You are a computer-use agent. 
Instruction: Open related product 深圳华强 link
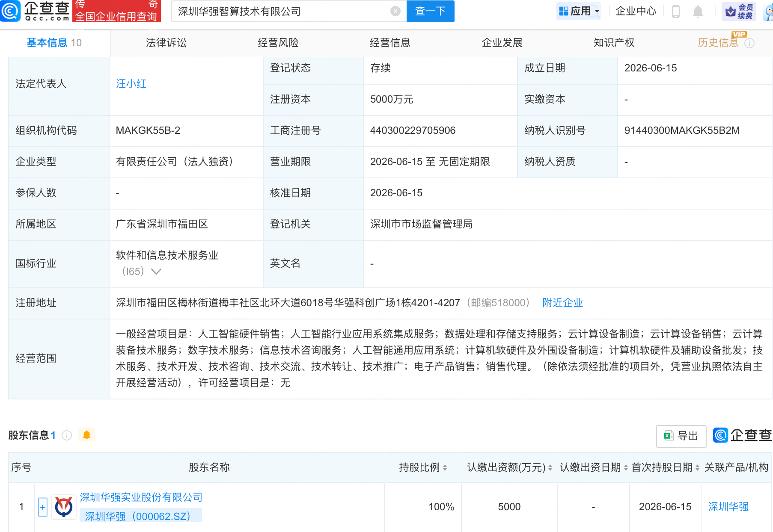point(728,507)
